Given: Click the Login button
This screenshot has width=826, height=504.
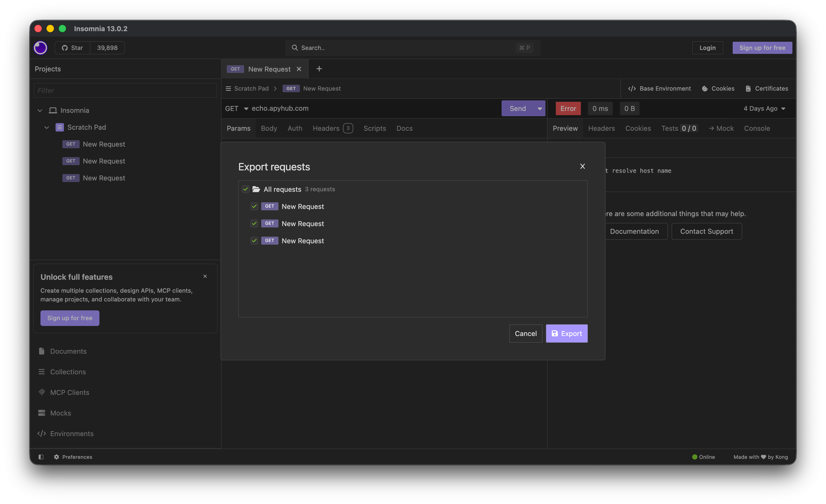Looking at the screenshot, I should click(707, 48).
